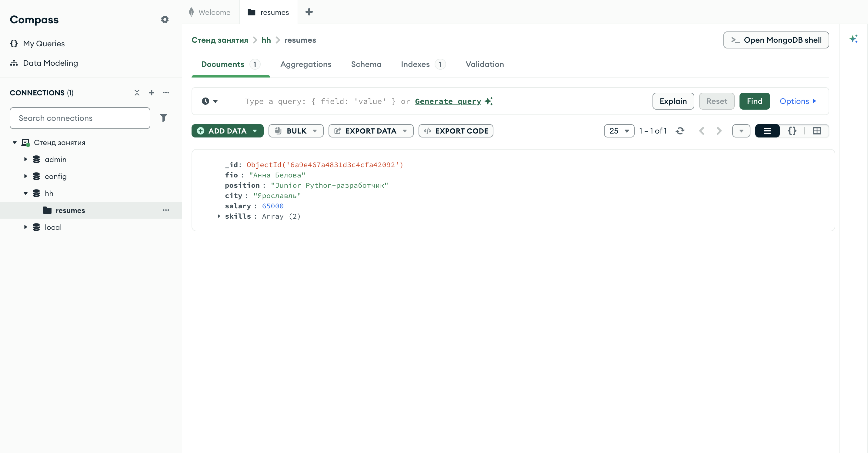Open the BULK operations dropdown
The height and width of the screenshot is (453, 868).
(x=296, y=131)
